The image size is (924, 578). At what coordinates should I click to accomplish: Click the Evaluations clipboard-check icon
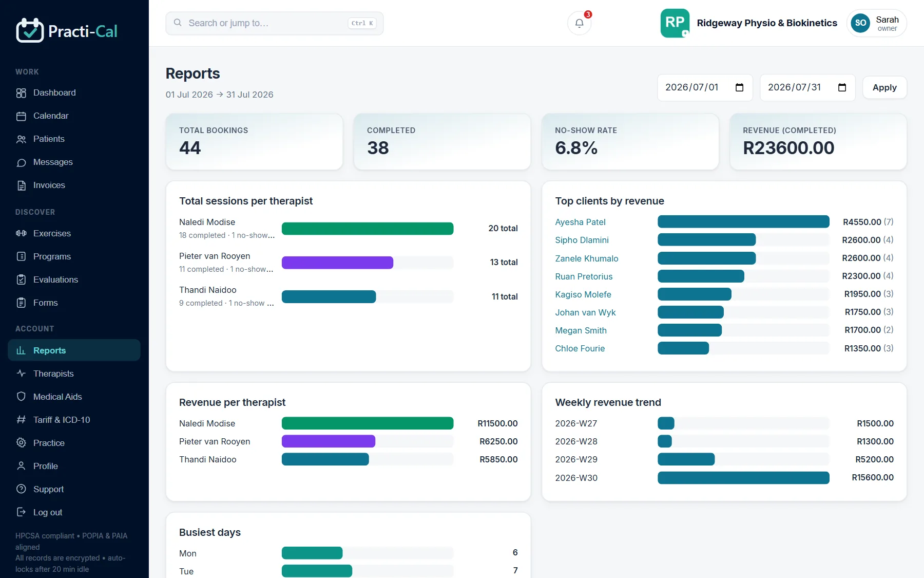21,279
